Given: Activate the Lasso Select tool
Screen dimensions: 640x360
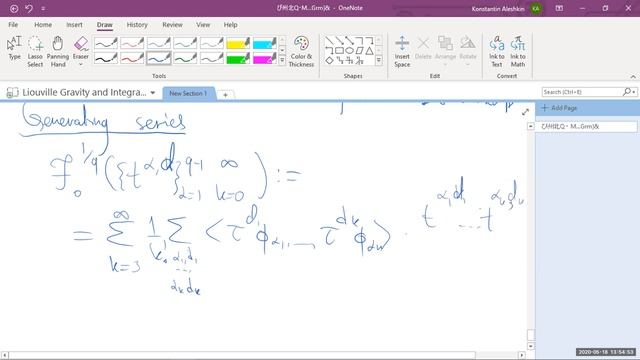Looking at the screenshot, I should [x=35, y=51].
